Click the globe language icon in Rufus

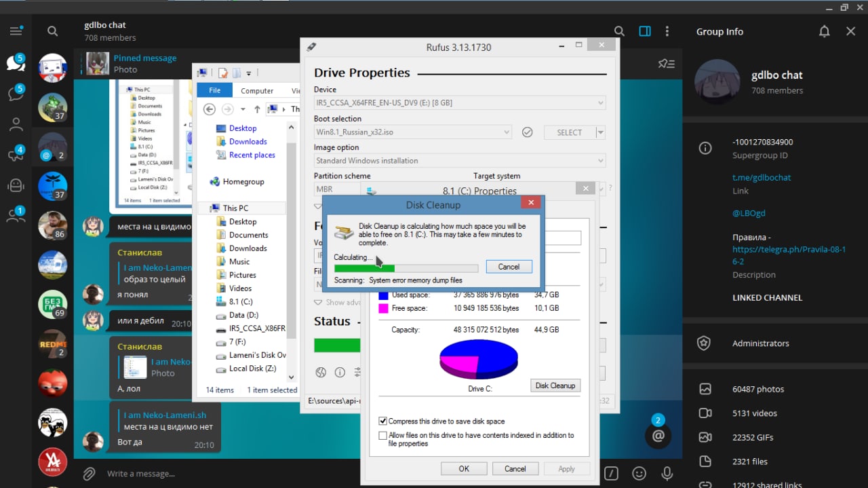click(x=321, y=372)
